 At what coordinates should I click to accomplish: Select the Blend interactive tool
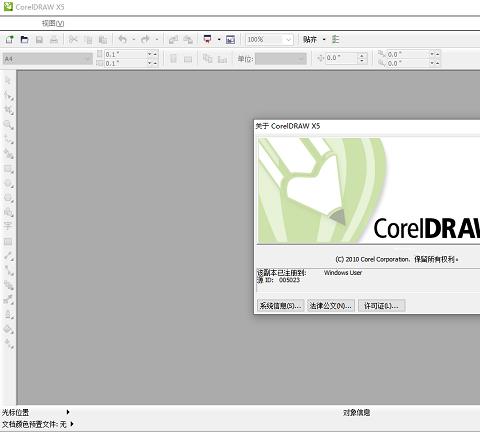(x=8, y=285)
